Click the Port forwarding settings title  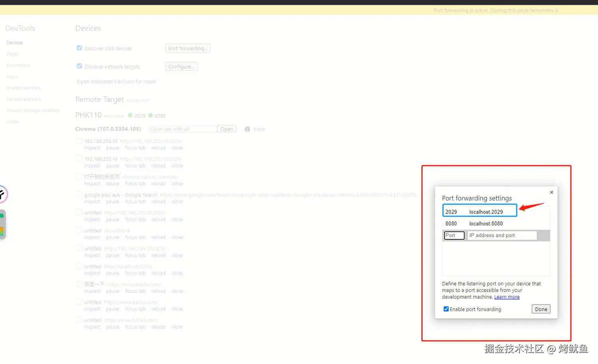point(477,198)
